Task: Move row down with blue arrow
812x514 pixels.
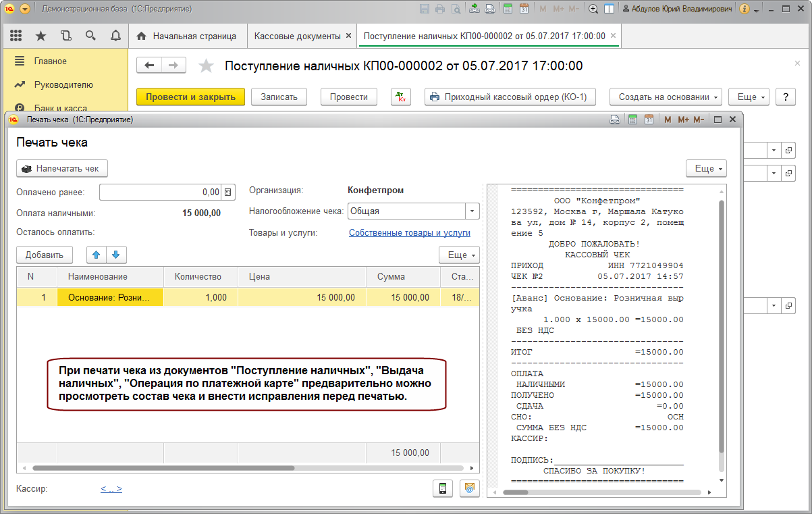Action: coord(116,255)
